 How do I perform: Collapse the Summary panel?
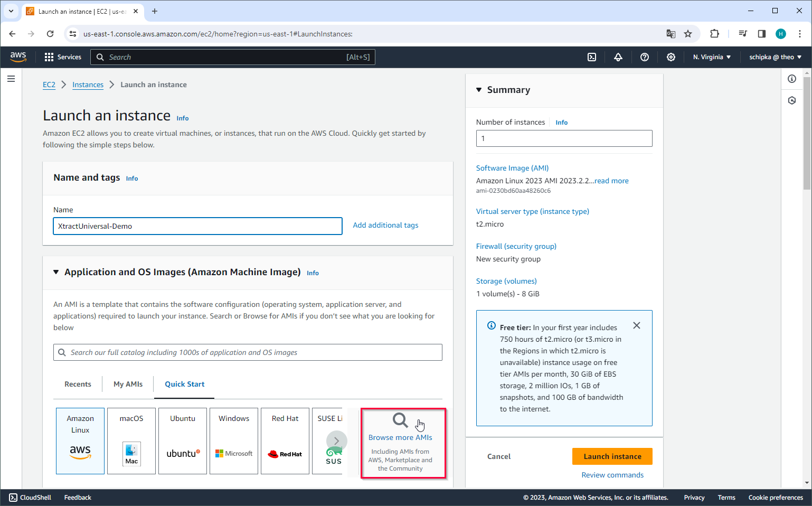click(x=479, y=90)
